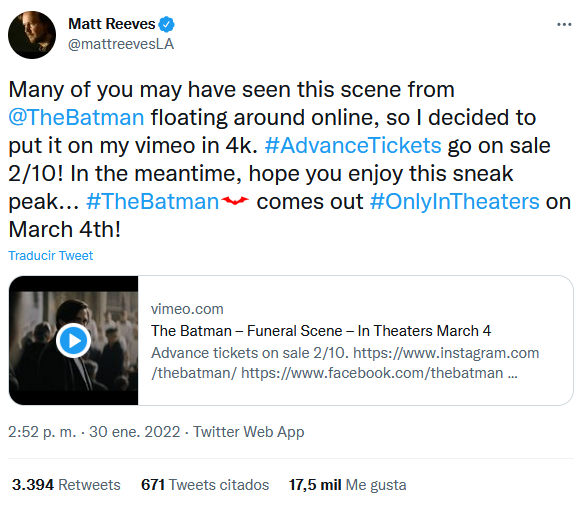This screenshot has width=583, height=507.
Task: Click the card description about advance tickets
Action: click(x=345, y=363)
